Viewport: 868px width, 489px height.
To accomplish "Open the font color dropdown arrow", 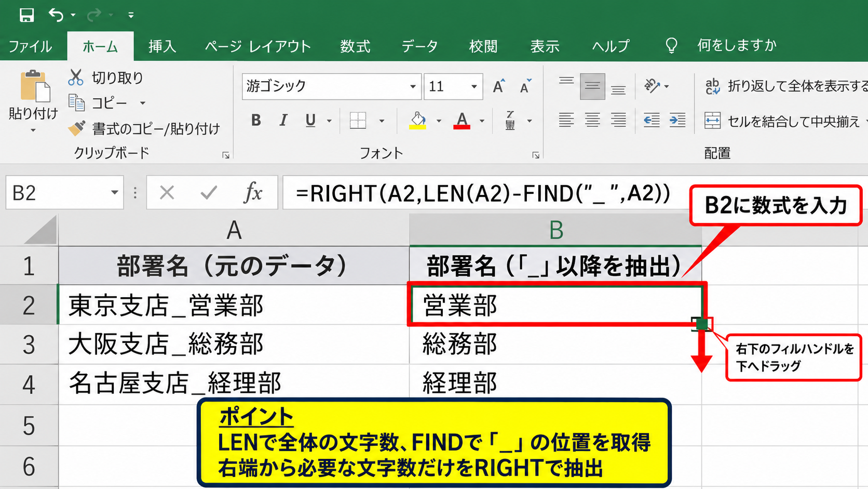I will pos(482,121).
